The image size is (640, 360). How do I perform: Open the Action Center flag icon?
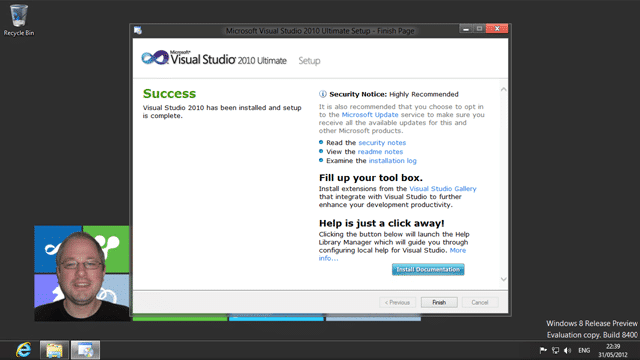[x=543, y=350]
